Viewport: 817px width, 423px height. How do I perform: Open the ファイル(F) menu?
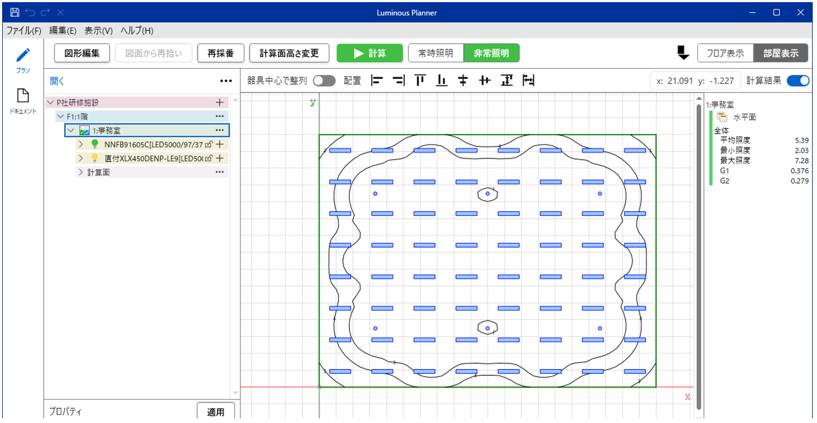tap(23, 31)
